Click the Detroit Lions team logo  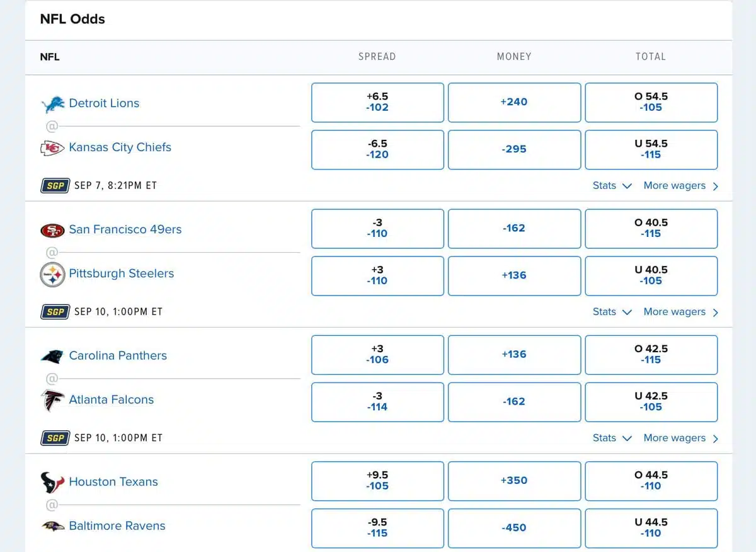pyautogui.click(x=53, y=104)
